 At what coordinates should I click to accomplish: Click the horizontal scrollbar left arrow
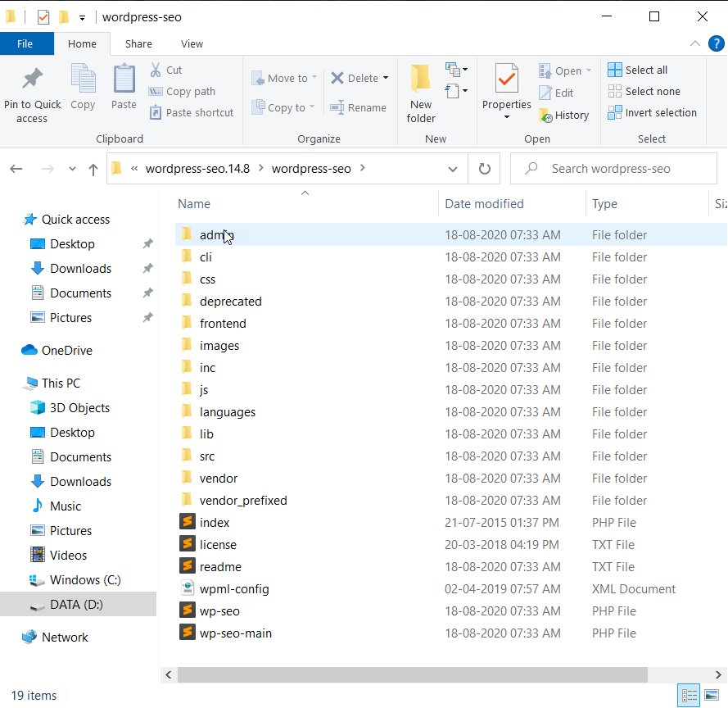(x=169, y=675)
